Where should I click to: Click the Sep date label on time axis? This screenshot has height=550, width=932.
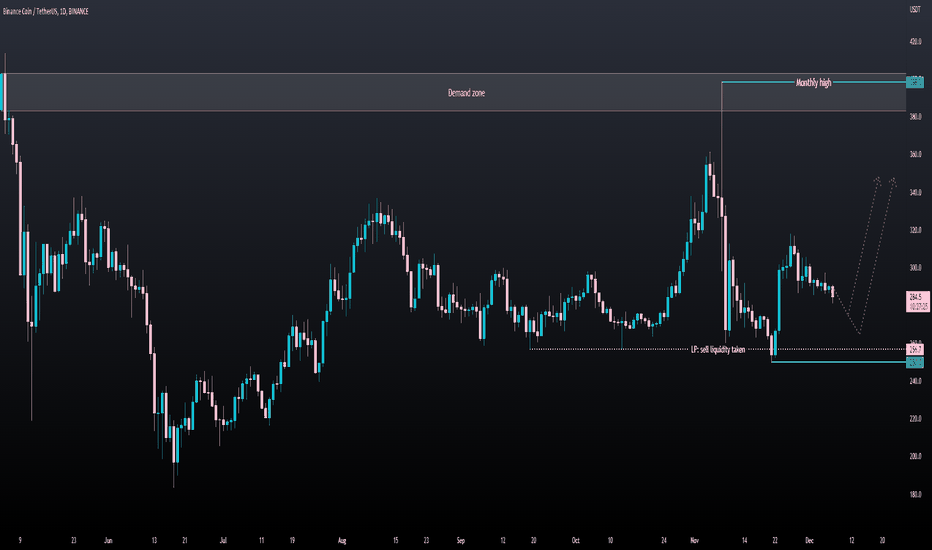461,540
